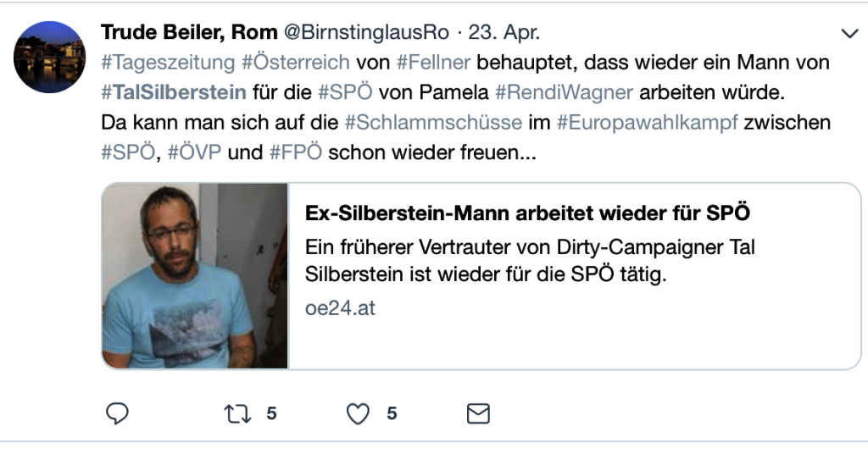868x454 pixels.
Task: Open the Trude Beiler, Rom profile name
Action: [188, 33]
